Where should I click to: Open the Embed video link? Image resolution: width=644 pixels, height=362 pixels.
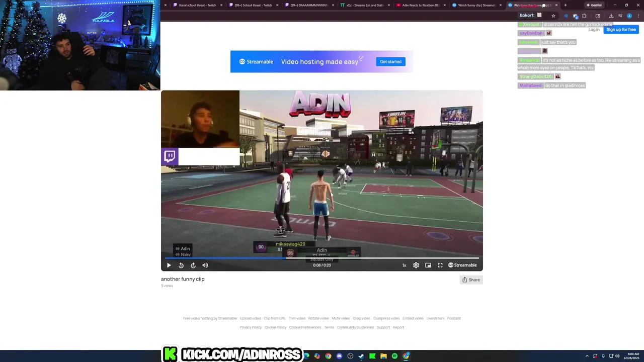[x=413, y=318]
